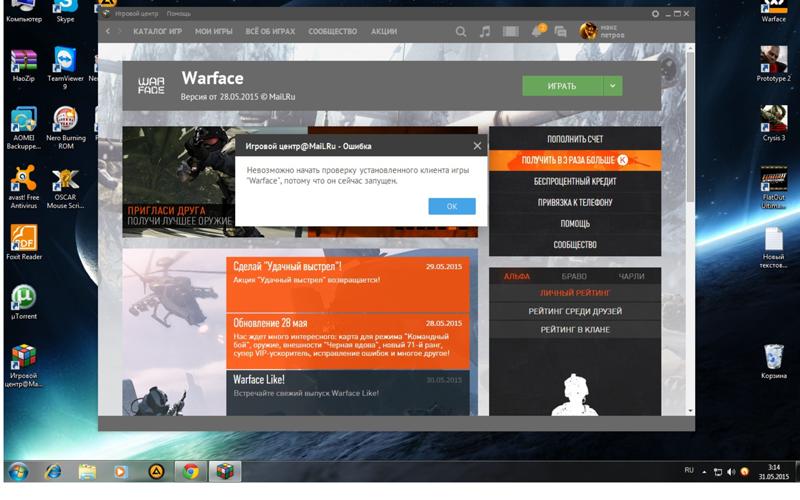Viewport: 800px width, 500px height.
Task: Click the AIMP icon in the taskbar
Action: [x=156, y=471]
